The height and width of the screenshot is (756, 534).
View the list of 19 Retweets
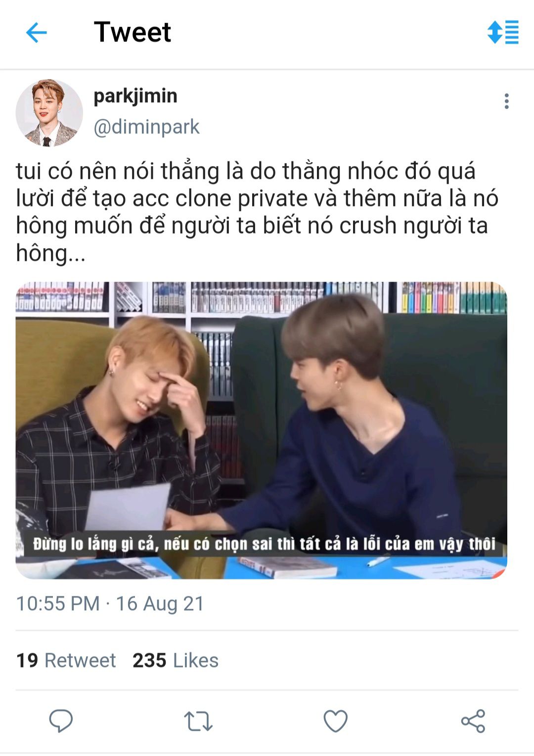click(x=66, y=660)
